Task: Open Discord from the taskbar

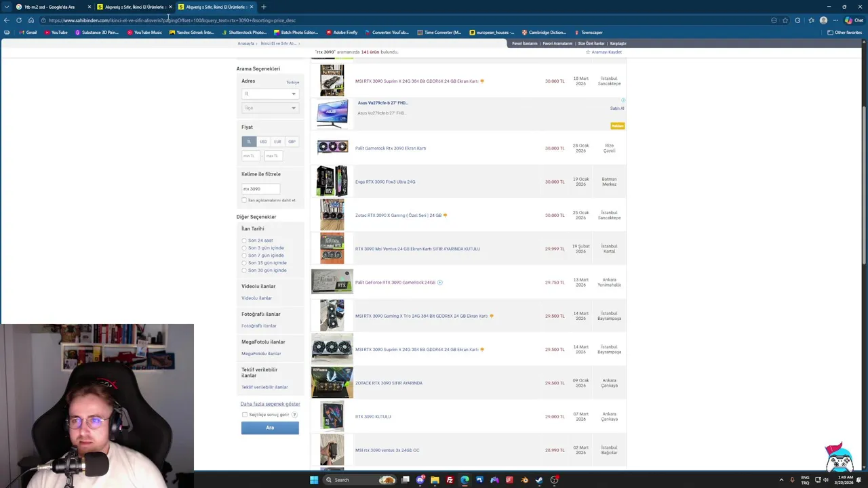Action: click(420, 480)
